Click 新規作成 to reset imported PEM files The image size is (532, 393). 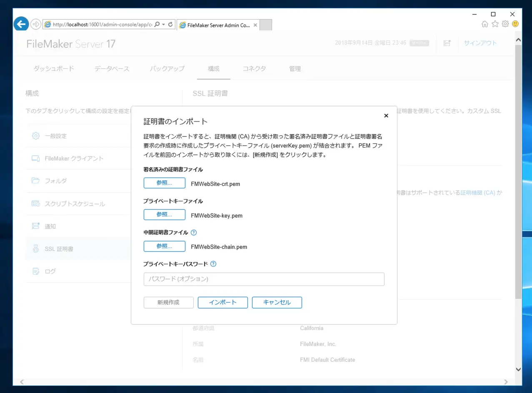tap(168, 302)
